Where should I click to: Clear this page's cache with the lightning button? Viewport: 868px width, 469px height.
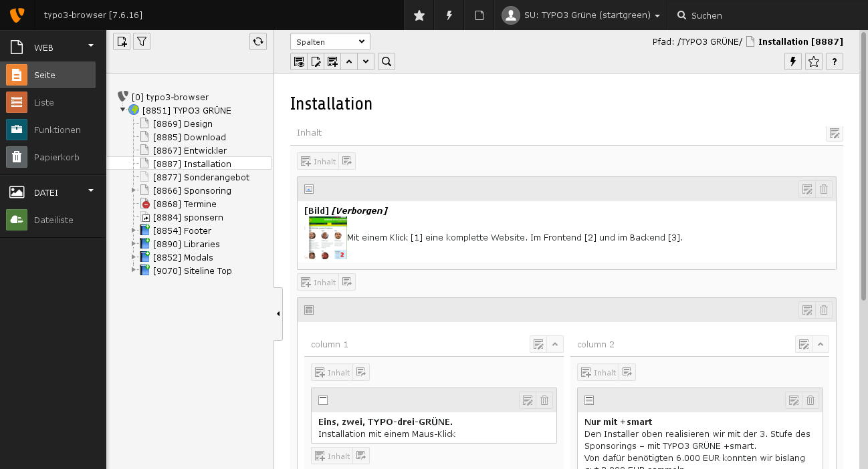coord(793,61)
